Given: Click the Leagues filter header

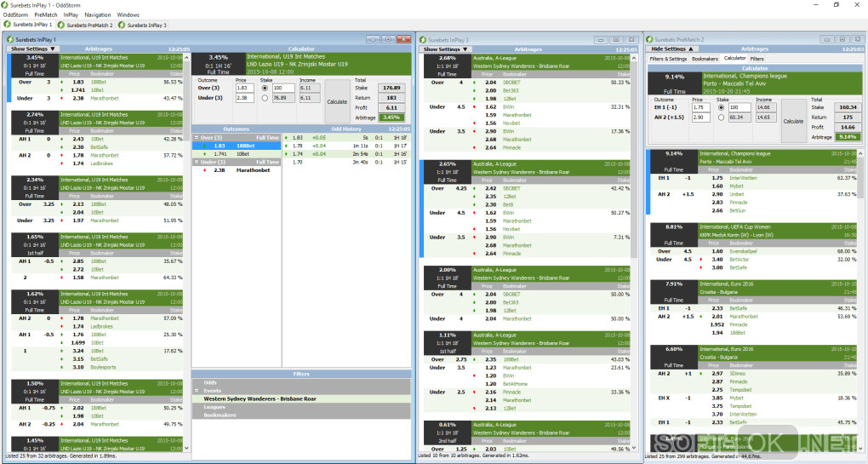Looking at the screenshot, I should click(x=301, y=407).
